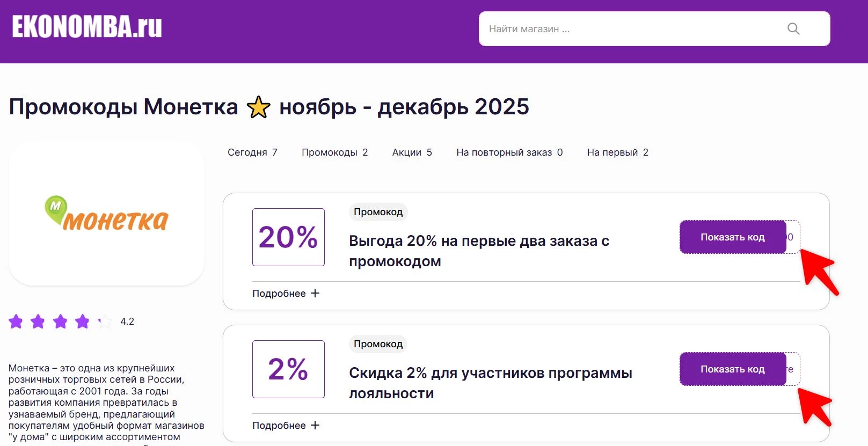Show code for the 20% promo

(x=733, y=237)
